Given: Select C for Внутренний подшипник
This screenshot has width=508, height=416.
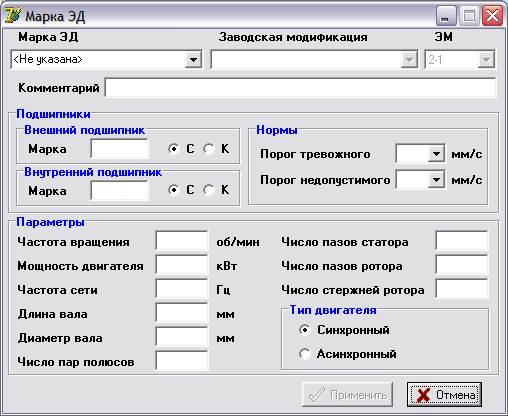Looking at the screenshot, I should (174, 190).
